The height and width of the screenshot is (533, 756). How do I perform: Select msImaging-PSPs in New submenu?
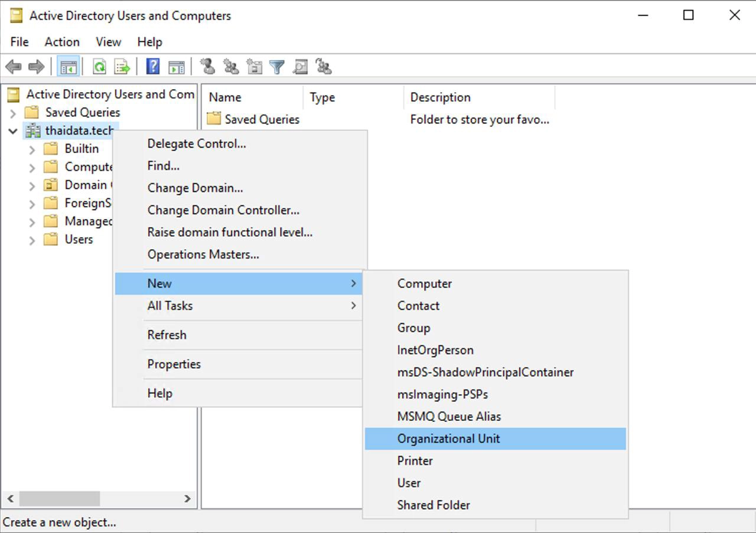[x=495, y=394]
